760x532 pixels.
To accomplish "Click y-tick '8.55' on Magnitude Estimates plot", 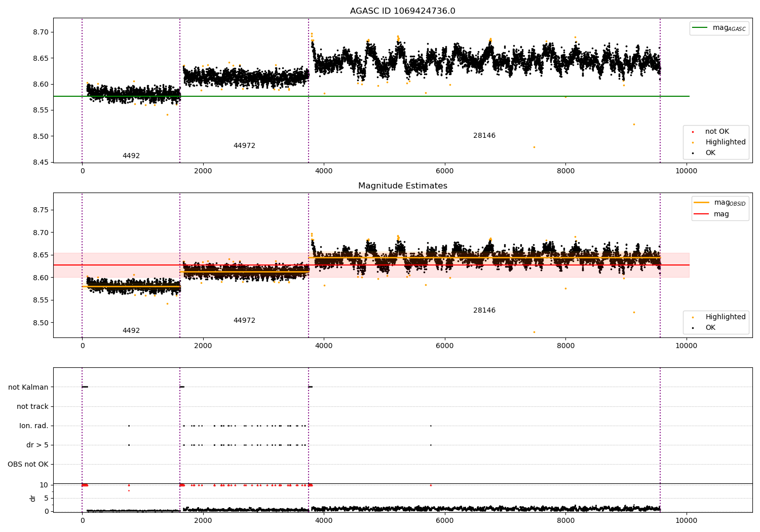I will point(41,300).
